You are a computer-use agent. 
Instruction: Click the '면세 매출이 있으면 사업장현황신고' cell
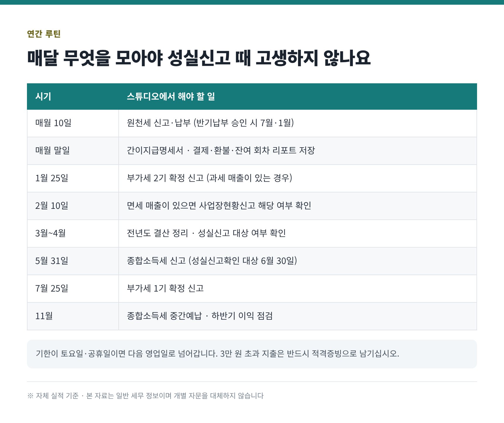coord(298,206)
